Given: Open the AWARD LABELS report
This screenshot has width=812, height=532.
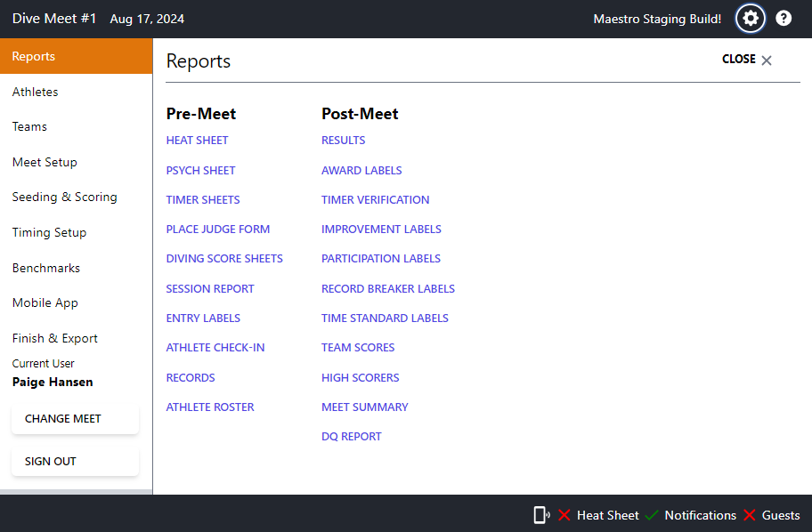Looking at the screenshot, I should click(361, 170).
